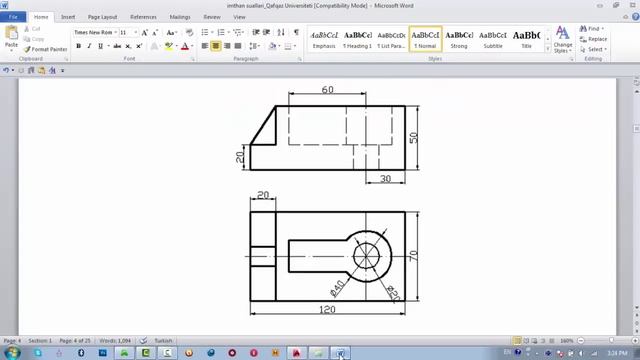Apply the Title style
This screenshot has width=640, height=360.
click(527, 39)
